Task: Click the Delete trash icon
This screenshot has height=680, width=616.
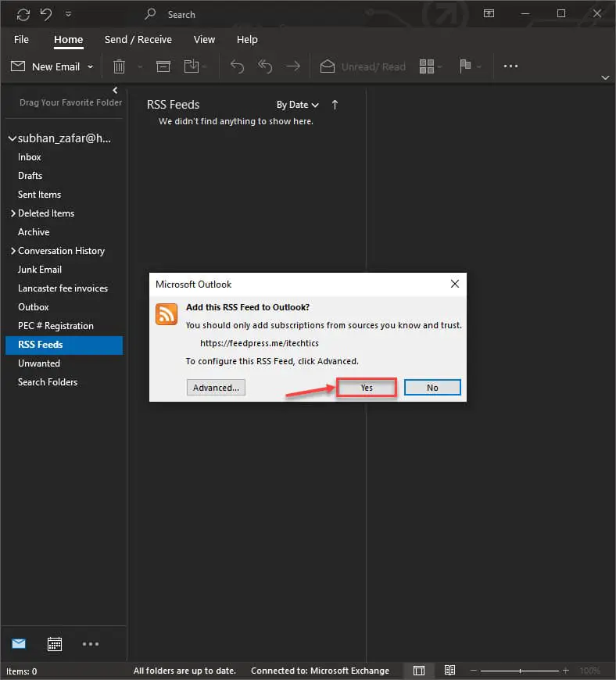Action: click(119, 66)
